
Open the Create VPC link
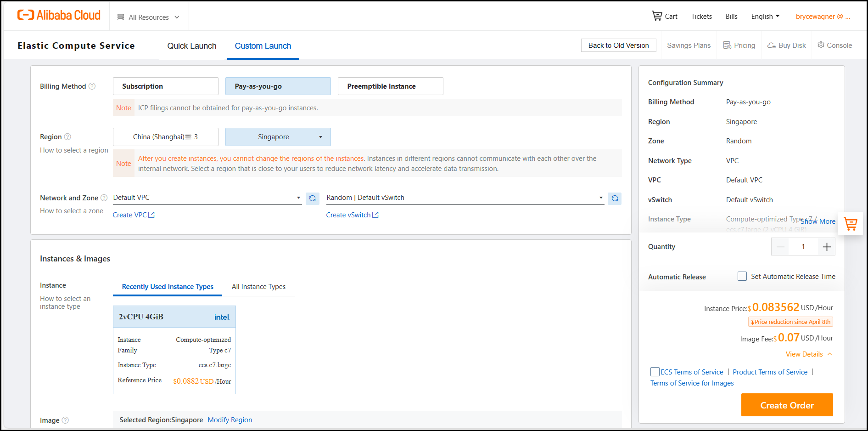click(133, 215)
